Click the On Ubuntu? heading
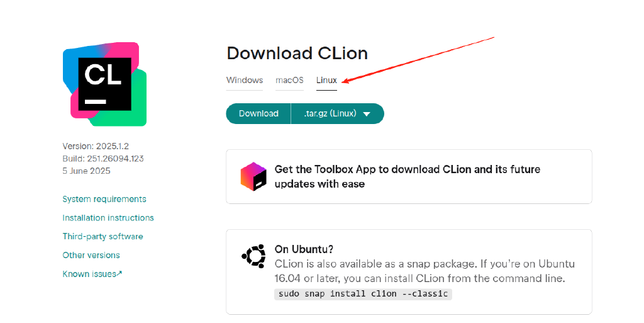The width and height of the screenshot is (644, 323). (x=304, y=249)
